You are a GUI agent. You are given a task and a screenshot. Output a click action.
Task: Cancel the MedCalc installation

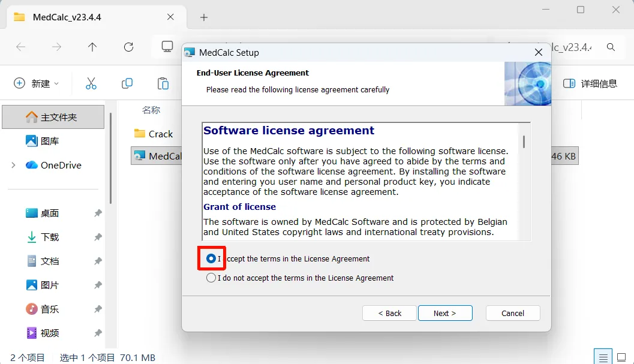[513, 313]
